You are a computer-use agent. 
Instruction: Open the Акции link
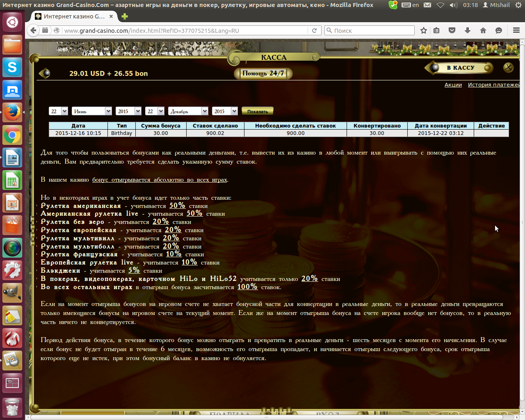click(x=453, y=85)
